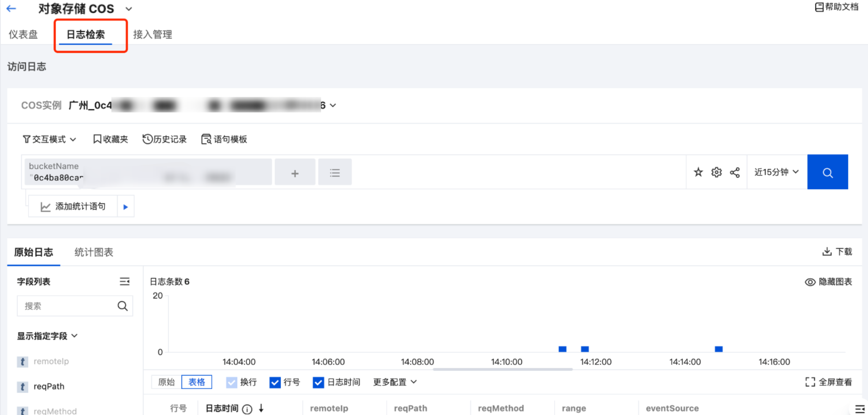Switch to the 接入管理 tab

(153, 34)
